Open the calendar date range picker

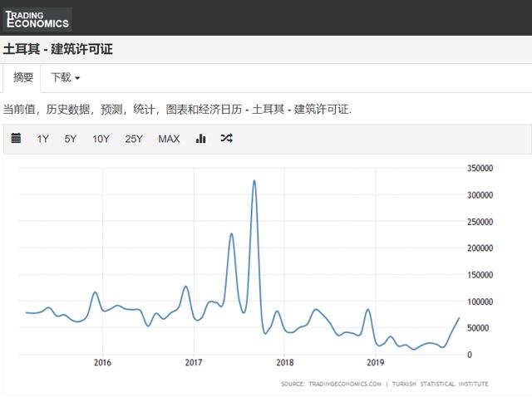click(x=16, y=139)
